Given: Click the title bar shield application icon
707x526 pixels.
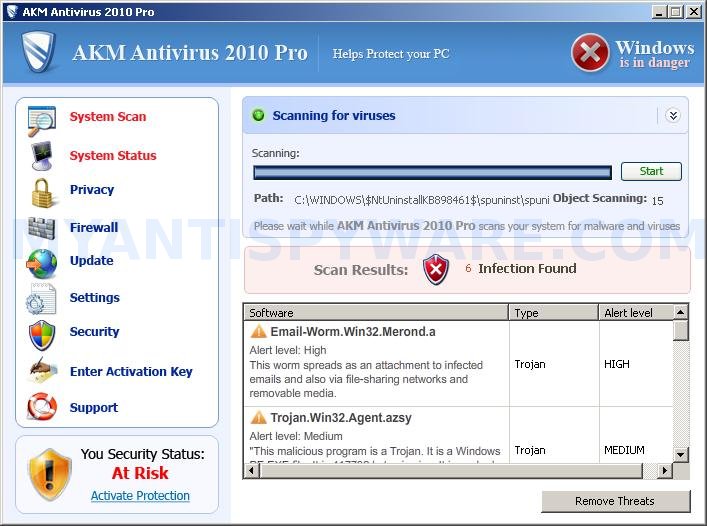Looking at the screenshot, I should click(13, 11).
